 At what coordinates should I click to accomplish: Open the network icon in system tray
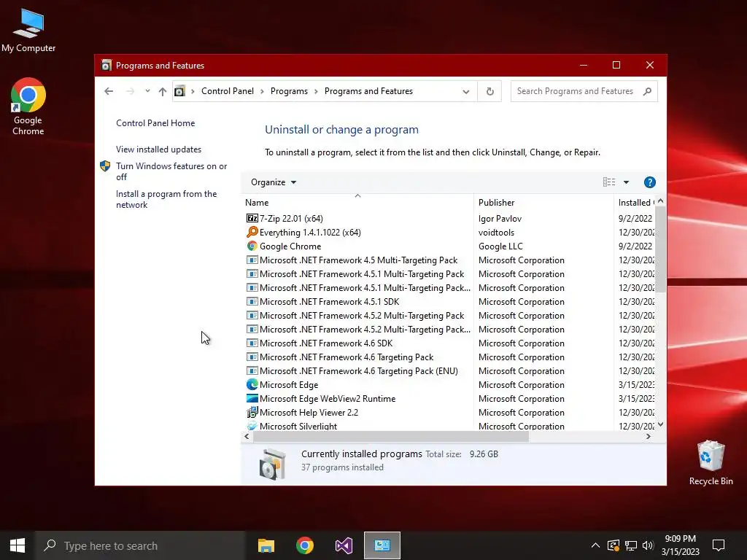(x=631, y=545)
